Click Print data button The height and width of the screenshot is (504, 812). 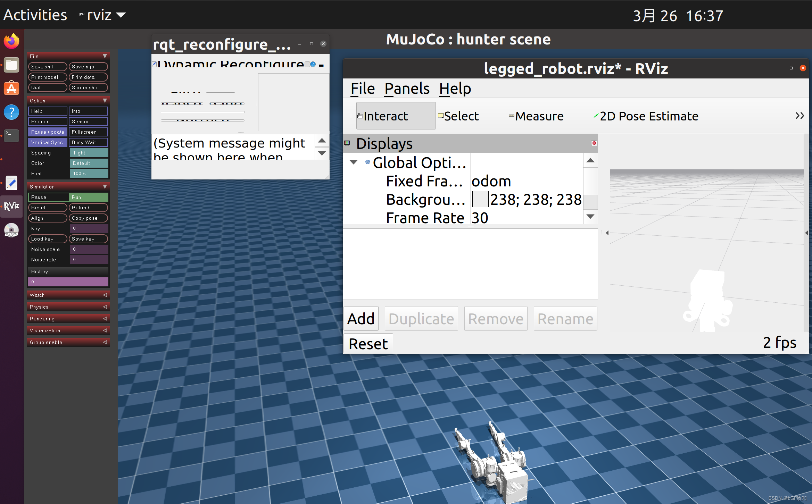pos(88,77)
